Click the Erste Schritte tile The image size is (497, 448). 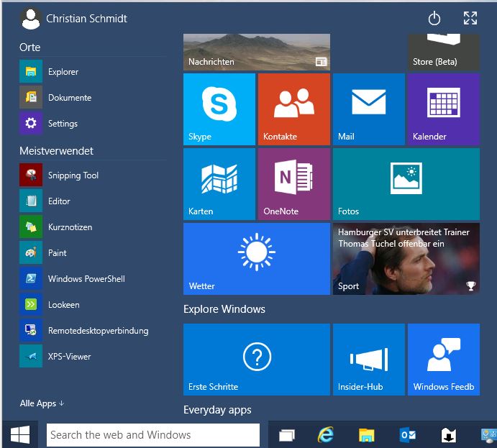pos(256,360)
